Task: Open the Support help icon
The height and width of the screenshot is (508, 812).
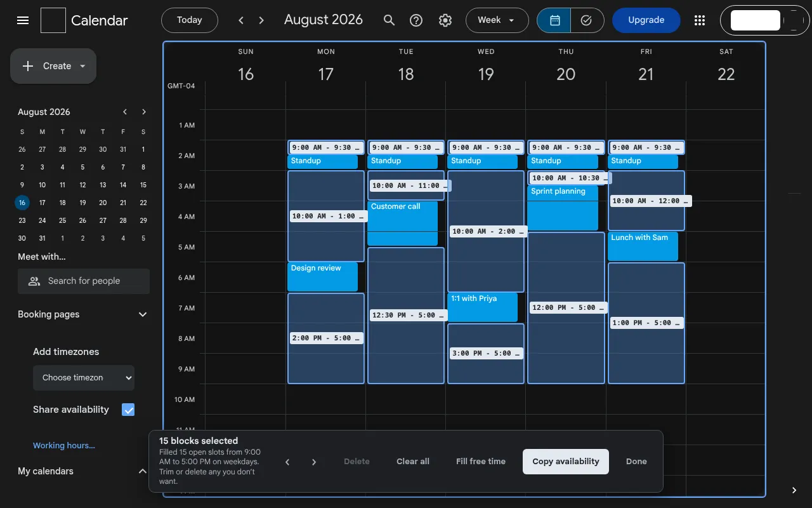Action: (416, 20)
